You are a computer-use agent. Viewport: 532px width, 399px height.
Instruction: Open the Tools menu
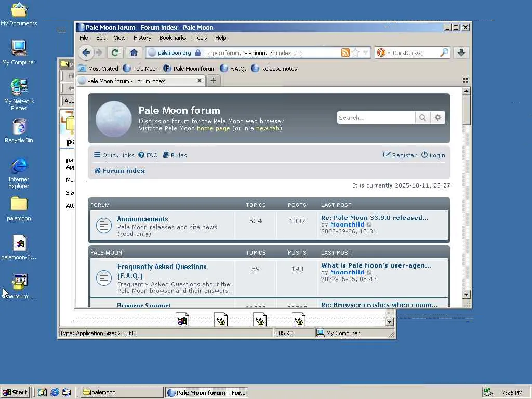[x=201, y=38]
